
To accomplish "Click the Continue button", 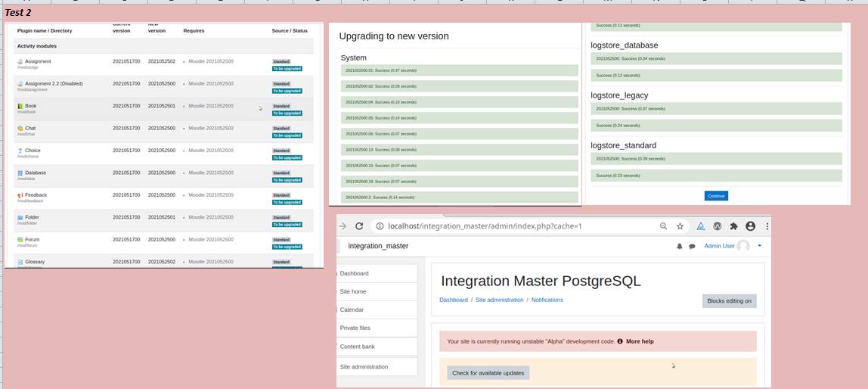I will tap(716, 195).
